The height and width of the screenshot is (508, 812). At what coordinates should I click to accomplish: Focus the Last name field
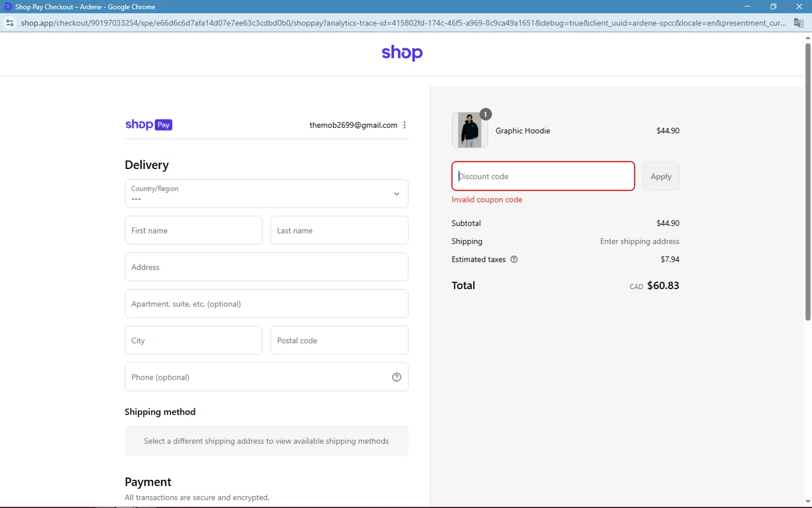coord(339,230)
